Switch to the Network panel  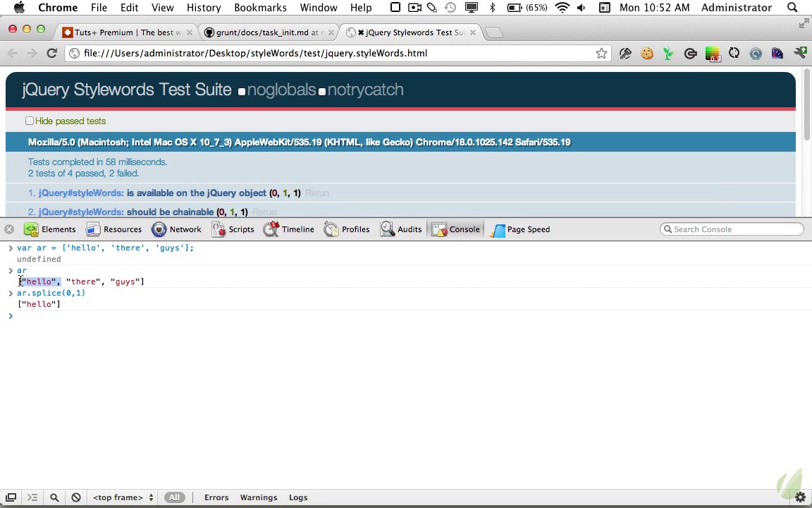pyautogui.click(x=176, y=229)
